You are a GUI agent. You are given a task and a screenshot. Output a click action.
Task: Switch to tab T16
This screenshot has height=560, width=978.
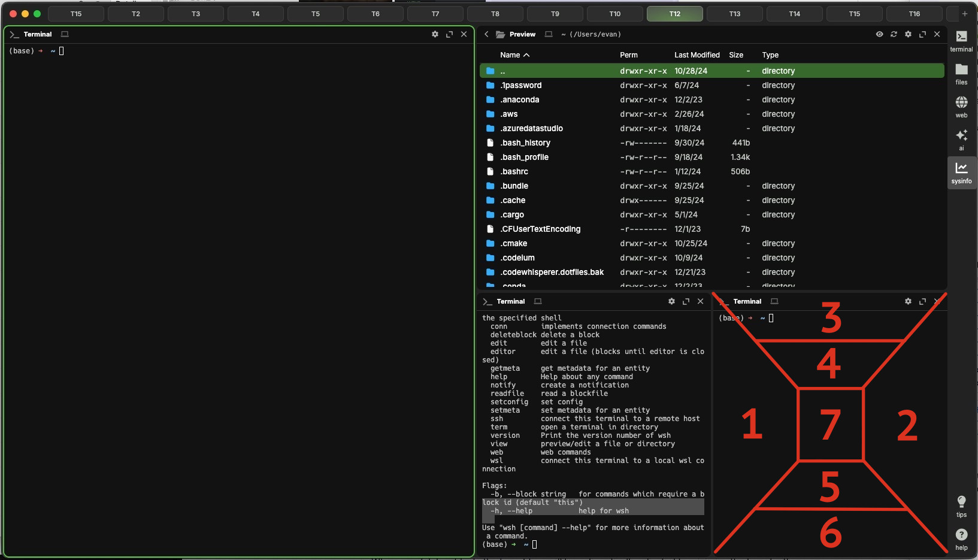tap(915, 13)
